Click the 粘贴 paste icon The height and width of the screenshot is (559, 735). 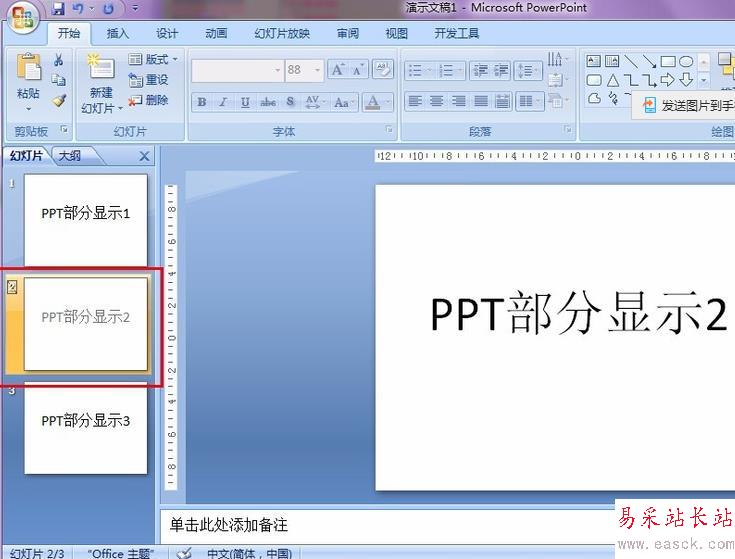28,67
